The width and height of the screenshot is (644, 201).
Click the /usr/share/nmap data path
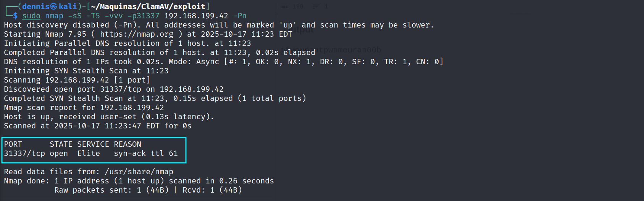pos(139,172)
